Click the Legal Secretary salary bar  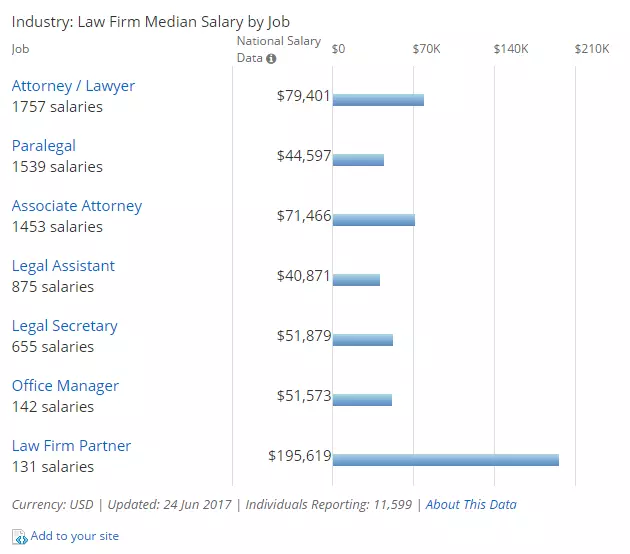click(363, 340)
